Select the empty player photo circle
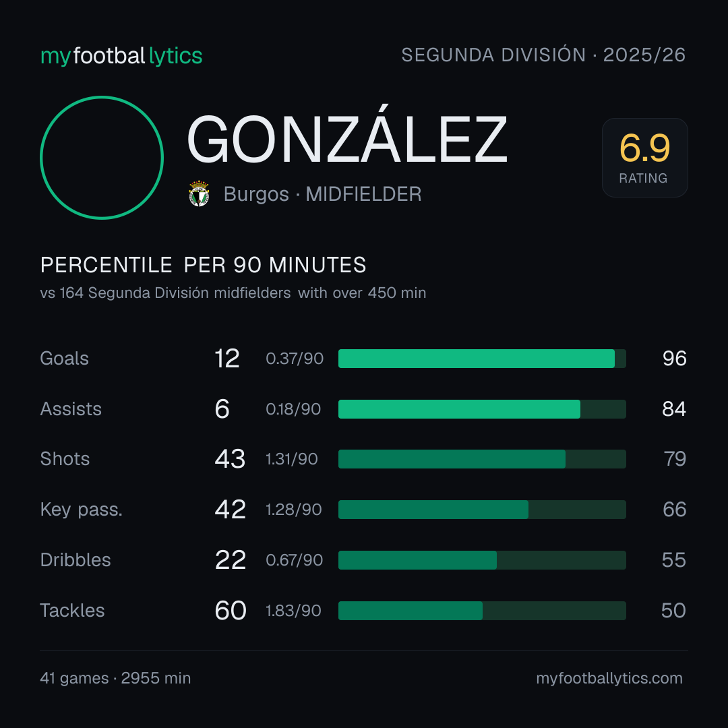This screenshot has width=728, height=728. click(x=102, y=157)
